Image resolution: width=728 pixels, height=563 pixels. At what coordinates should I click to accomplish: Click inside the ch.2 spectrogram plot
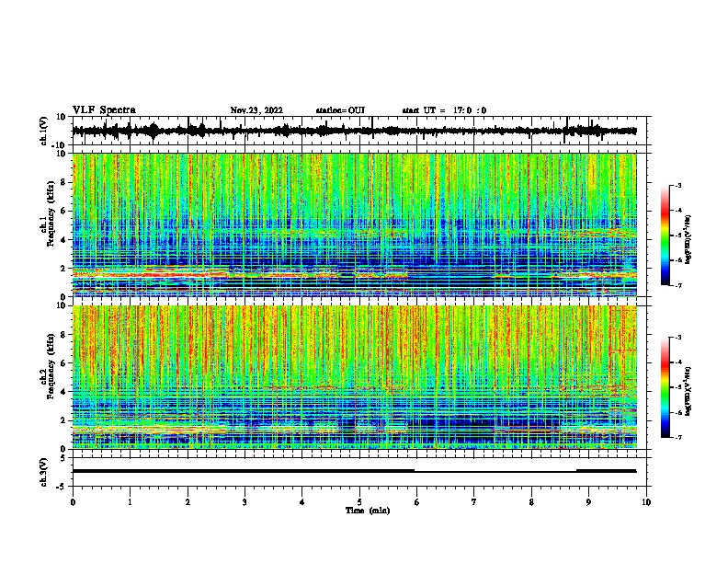click(355, 377)
